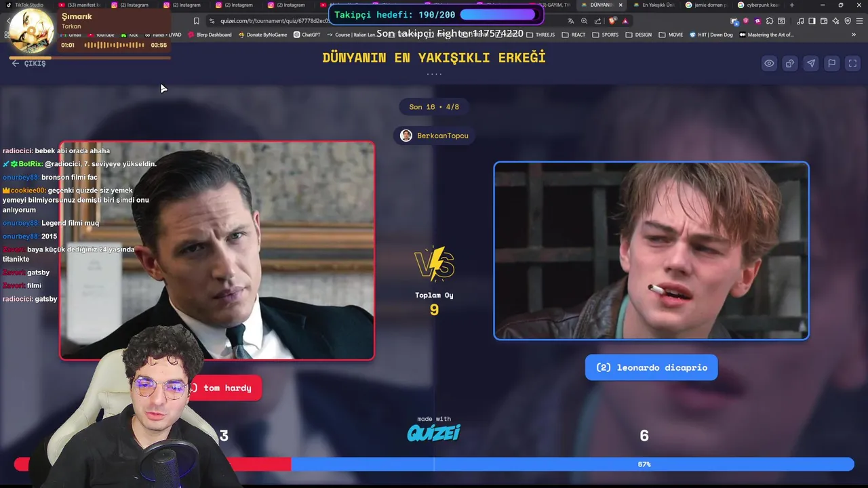
Task: Click the Takipçi hedefi 190/200 overlay
Action: click(x=436, y=14)
